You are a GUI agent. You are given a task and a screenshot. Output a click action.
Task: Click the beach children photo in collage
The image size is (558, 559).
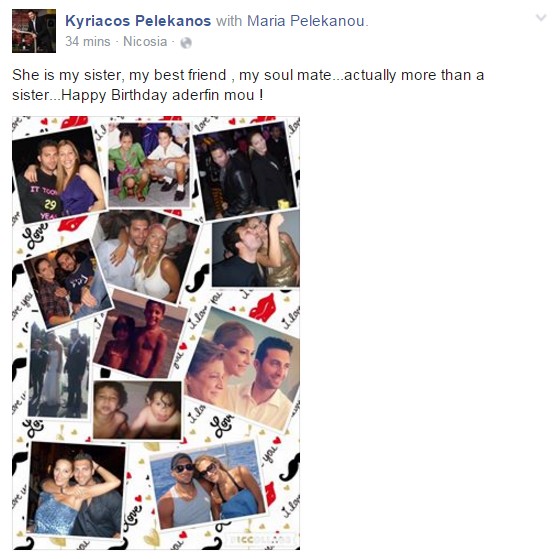[140, 334]
